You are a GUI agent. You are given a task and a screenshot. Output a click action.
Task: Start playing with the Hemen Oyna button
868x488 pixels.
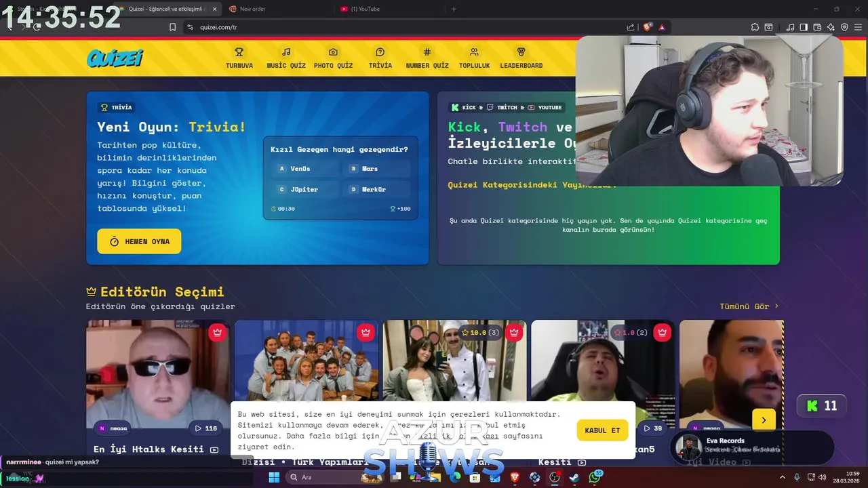pos(139,241)
